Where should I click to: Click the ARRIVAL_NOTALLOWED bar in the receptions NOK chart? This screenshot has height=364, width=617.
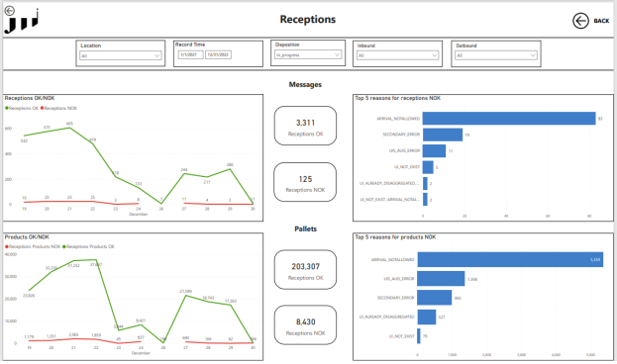(x=509, y=119)
